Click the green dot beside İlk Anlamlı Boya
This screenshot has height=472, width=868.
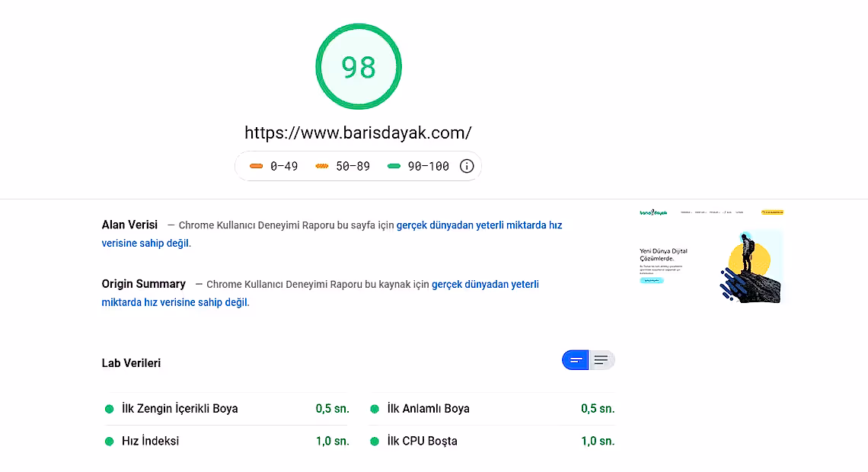pyautogui.click(x=374, y=408)
